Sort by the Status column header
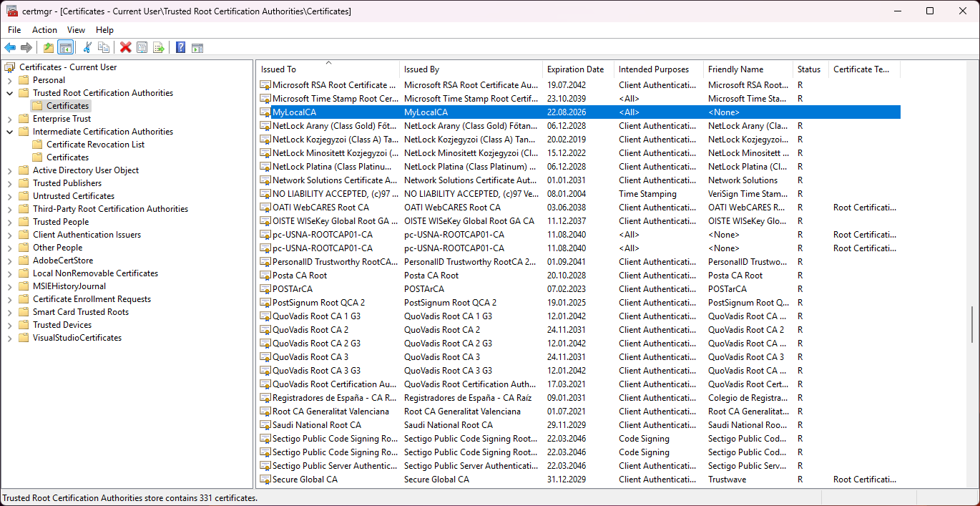 coord(811,69)
